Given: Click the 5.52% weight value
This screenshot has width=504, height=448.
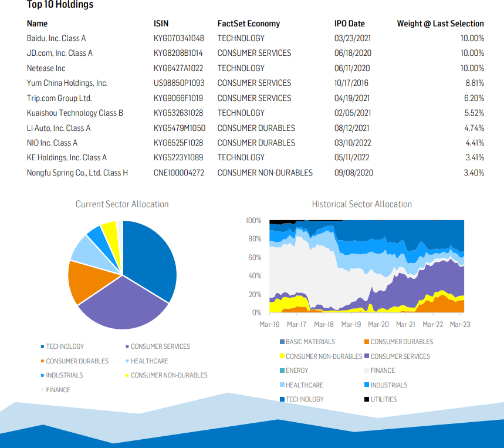Looking at the screenshot, I should coord(474,113).
